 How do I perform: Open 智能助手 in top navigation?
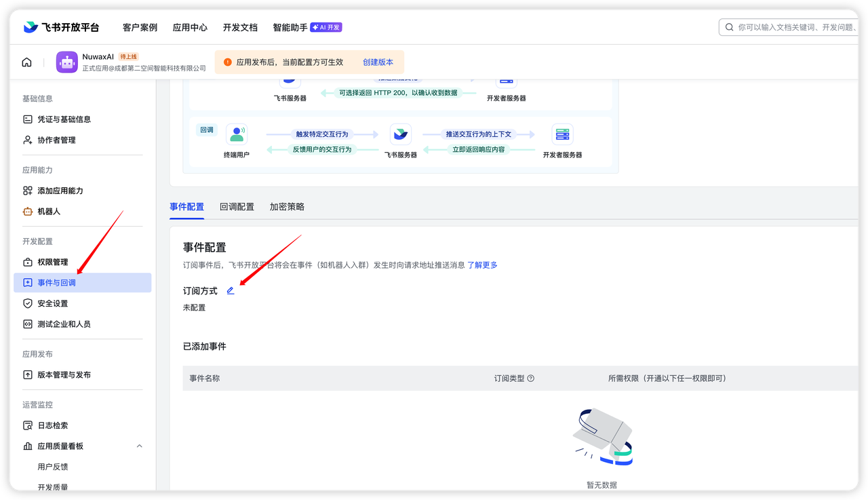tap(290, 27)
